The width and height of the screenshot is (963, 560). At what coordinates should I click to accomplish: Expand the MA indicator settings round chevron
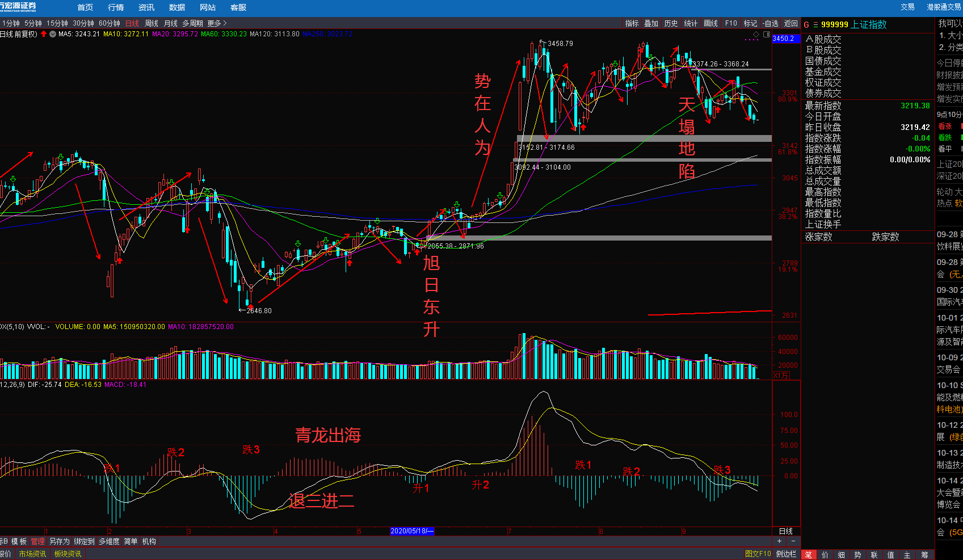[53, 34]
